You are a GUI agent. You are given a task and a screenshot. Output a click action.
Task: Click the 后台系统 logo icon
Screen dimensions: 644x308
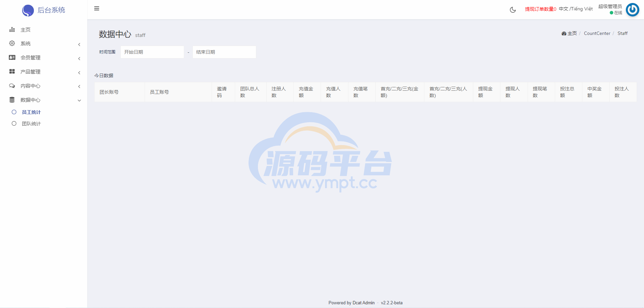(28, 10)
